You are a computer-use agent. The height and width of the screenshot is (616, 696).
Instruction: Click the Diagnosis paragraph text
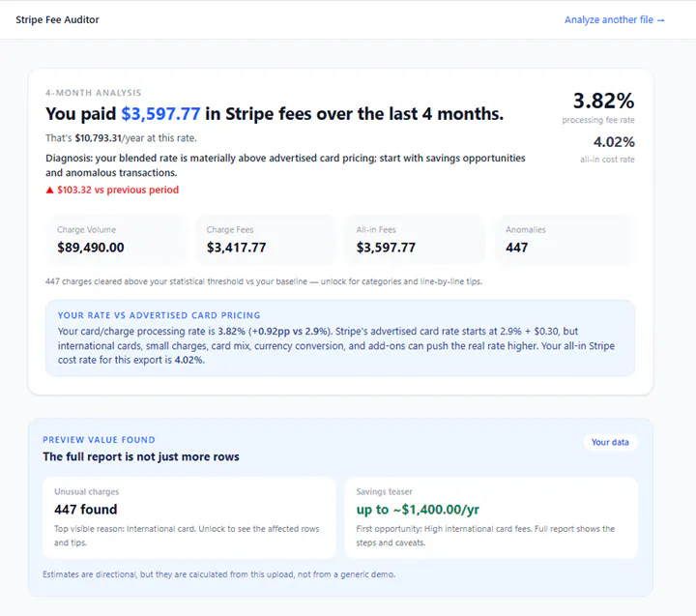coord(285,165)
